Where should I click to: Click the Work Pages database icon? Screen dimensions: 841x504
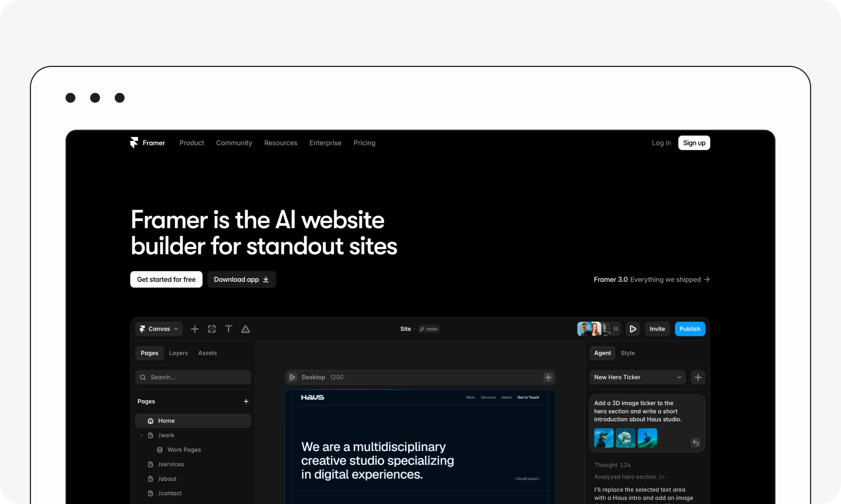point(160,450)
